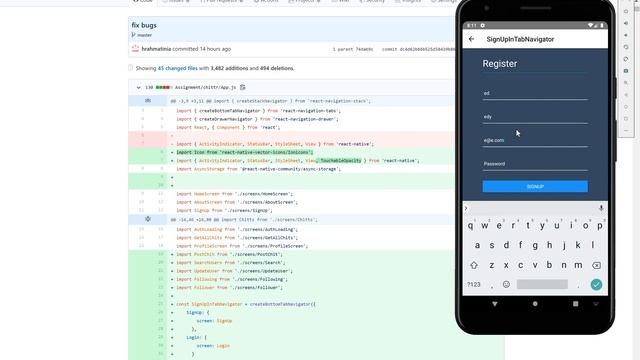Tap the 'z' key on the keyboard
The width and height of the screenshot is (640, 360).
tap(492, 265)
